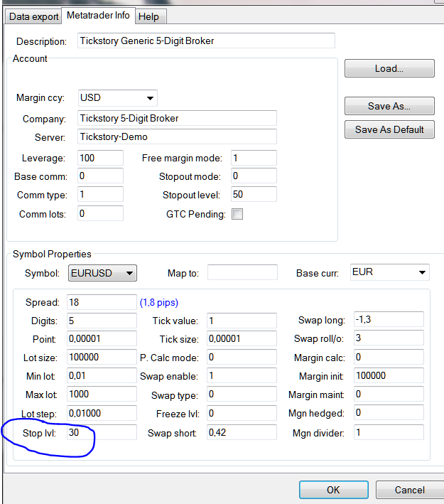Click the Stopout mode field
Screen dimensions: 444x504
pyautogui.click(x=254, y=176)
